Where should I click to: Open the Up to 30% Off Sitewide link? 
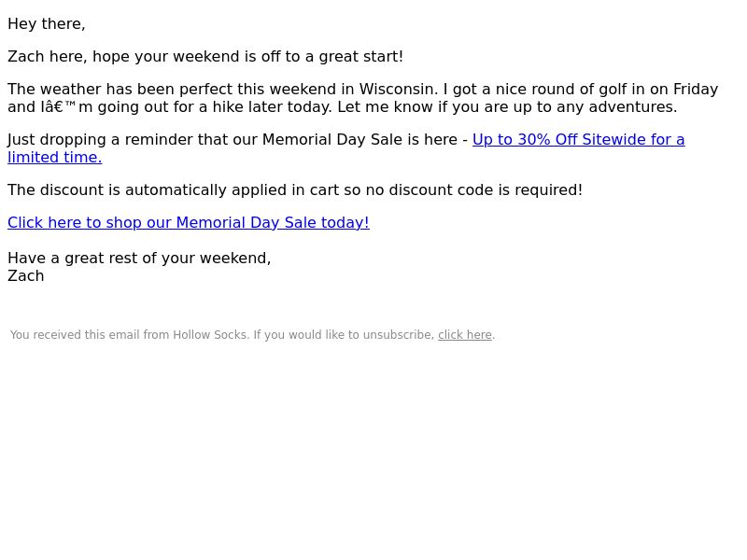click(578, 139)
